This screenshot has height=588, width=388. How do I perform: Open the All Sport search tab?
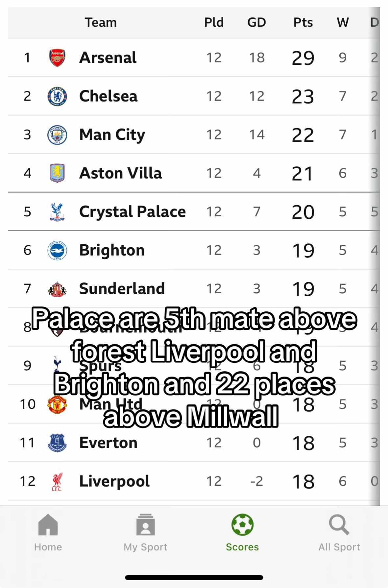[339, 533]
